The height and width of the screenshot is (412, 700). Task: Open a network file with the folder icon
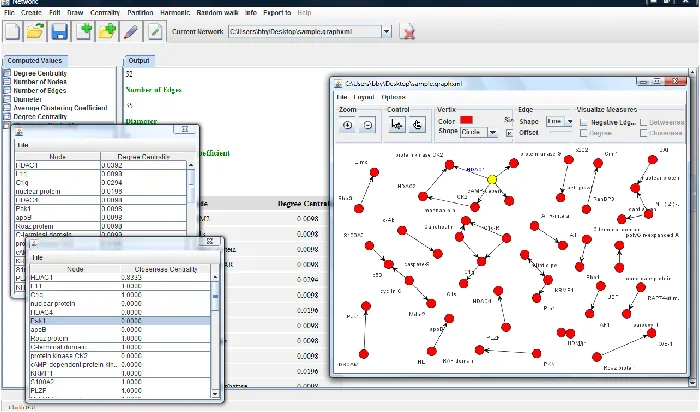(x=36, y=32)
